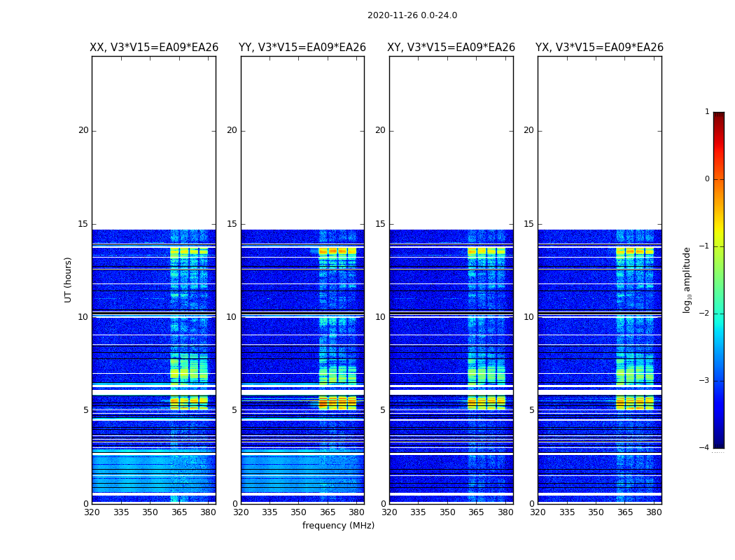The height and width of the screenshot is (560, 735).
Task: Click the colorbar tick label "-2"
Action: (705, 314)
